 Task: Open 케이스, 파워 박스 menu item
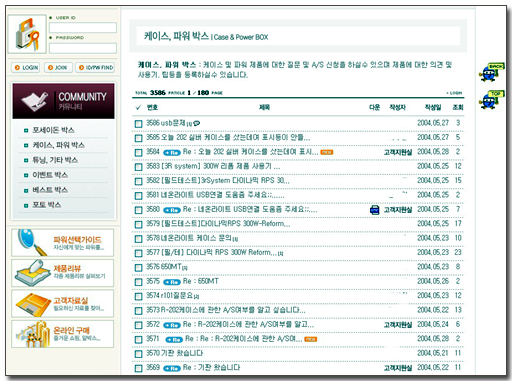58,145
